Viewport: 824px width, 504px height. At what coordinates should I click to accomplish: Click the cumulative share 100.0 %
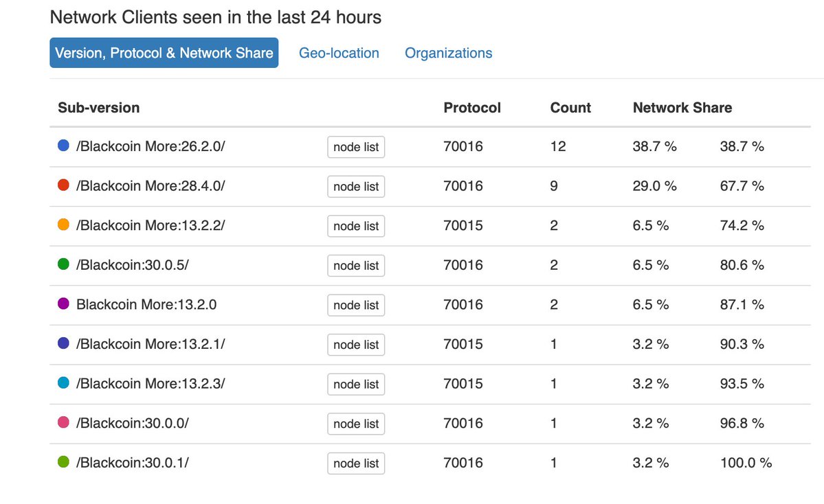click(x=746, y=463)
